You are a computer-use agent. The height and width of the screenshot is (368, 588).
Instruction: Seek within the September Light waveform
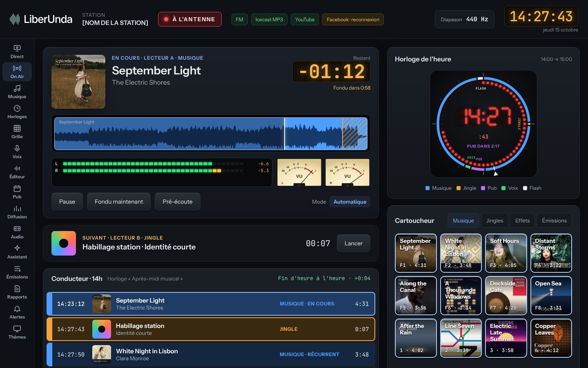click(211, 134)
